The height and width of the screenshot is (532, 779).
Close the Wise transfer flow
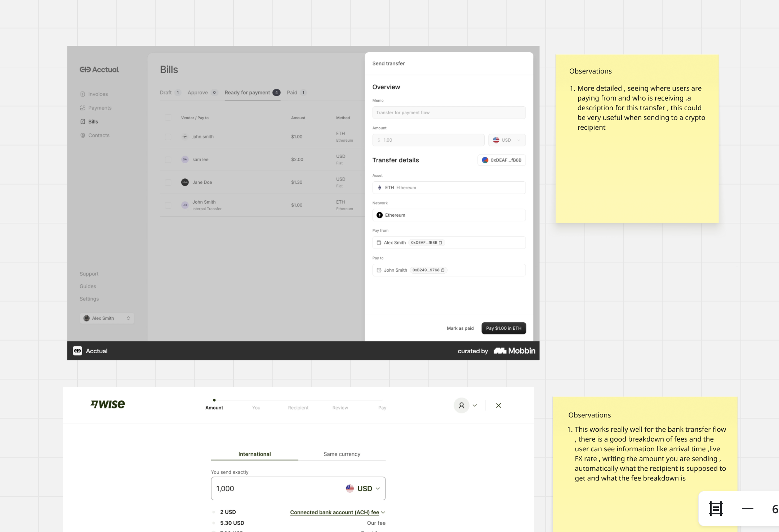click(498, 405)
